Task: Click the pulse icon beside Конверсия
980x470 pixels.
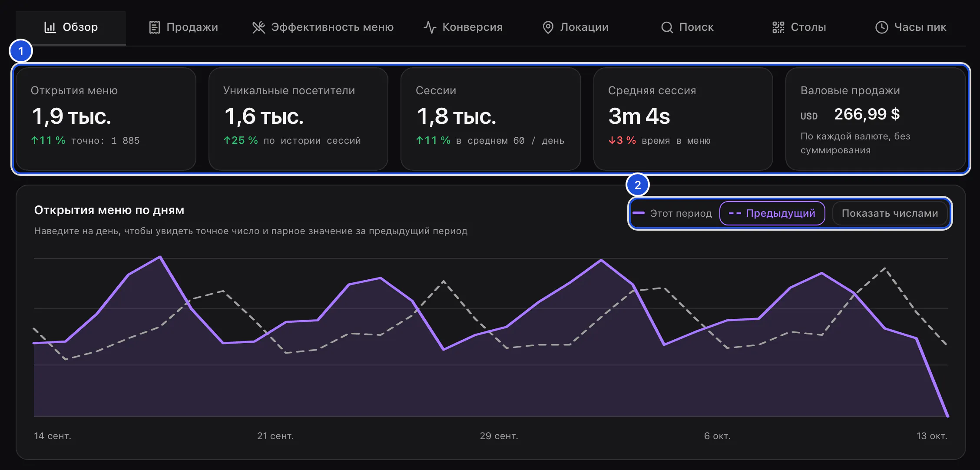Action: pos(430,27)
